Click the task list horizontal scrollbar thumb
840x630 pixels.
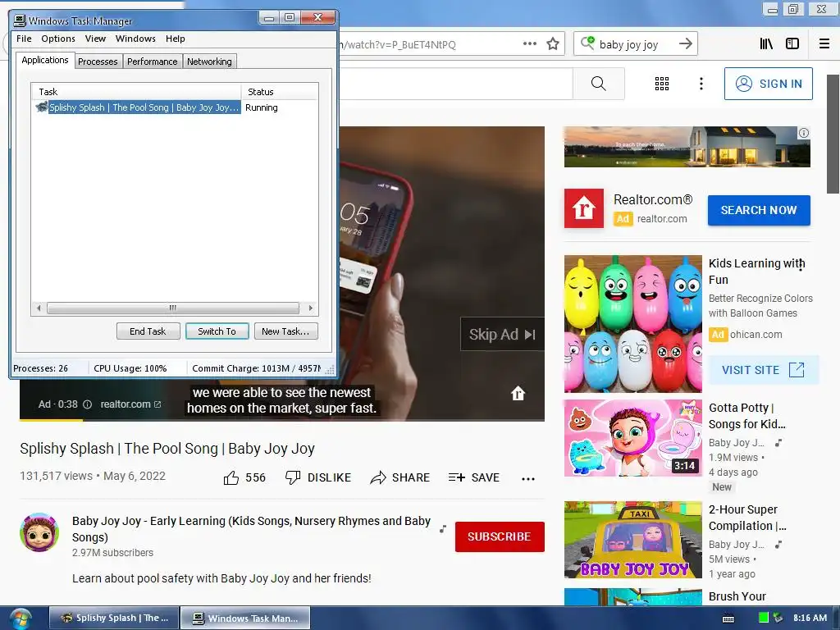[x=172, y=308]
